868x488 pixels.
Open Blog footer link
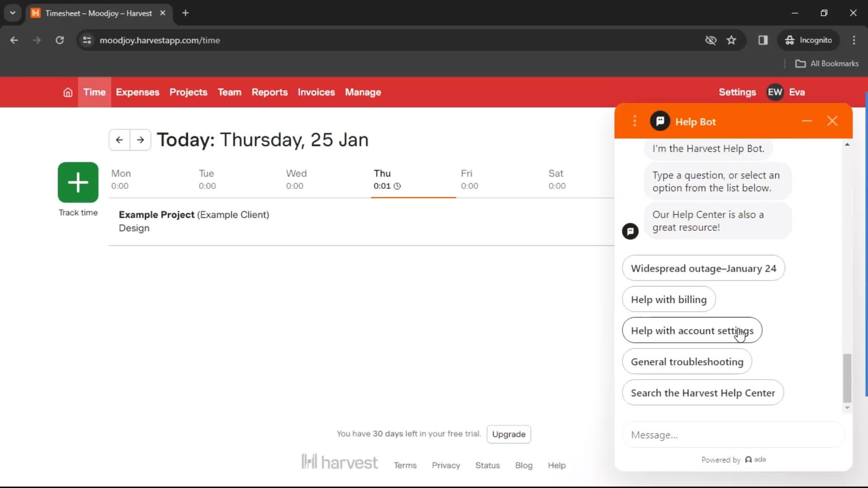point(524,465)
